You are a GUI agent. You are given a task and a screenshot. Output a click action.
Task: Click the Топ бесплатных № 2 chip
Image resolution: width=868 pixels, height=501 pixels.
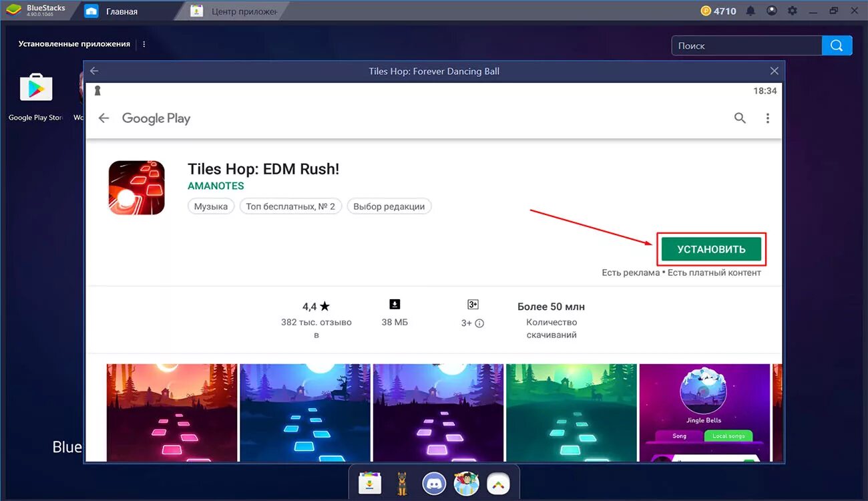[x=290, y=206]
